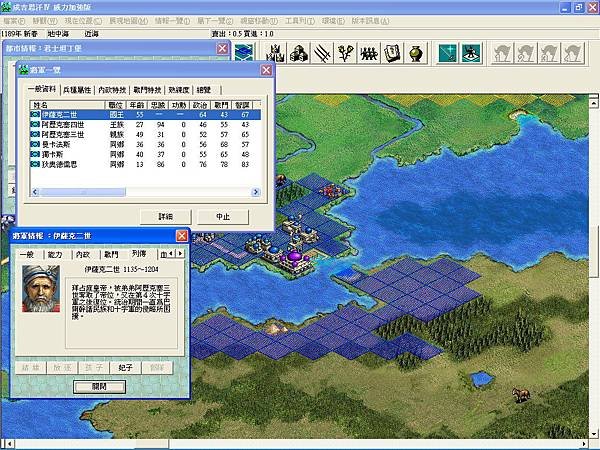Select the 曼卡法斯 row name
Image resolution: width=600 pixels, height=450 pixels.
(56, 144)
